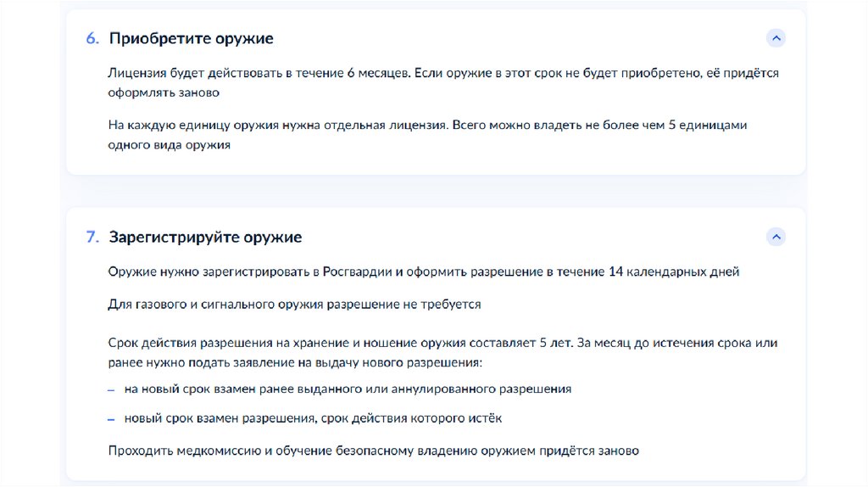This screenshot has height=487, width=868.
Task: Click paragraph starting "Срок действия разрешения"
Action: coord(442,352)
